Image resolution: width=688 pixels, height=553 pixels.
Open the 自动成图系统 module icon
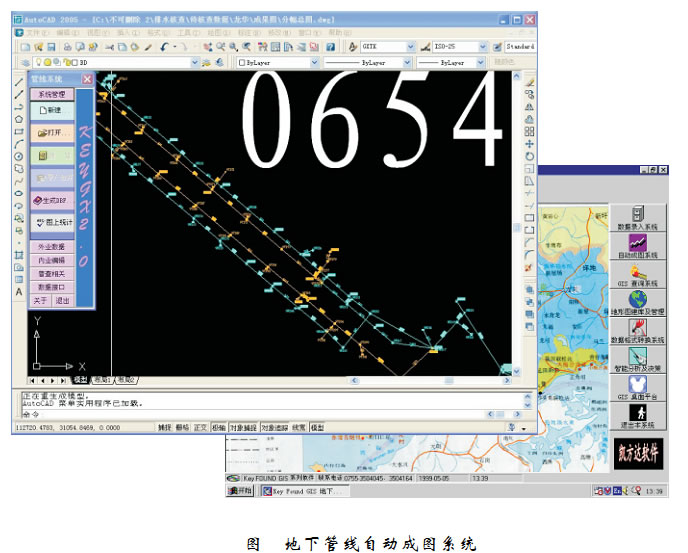(x=637, y=243)
